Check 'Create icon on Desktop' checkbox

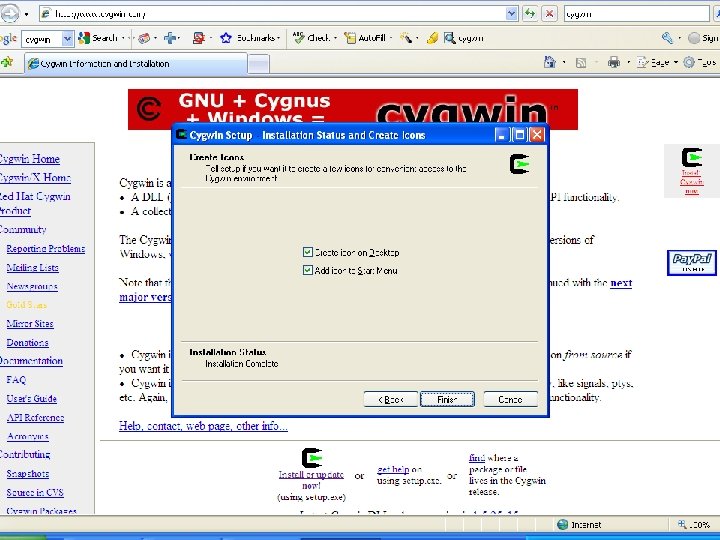click(308, 252)
